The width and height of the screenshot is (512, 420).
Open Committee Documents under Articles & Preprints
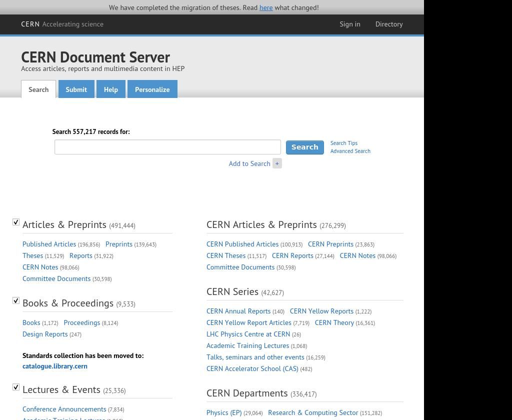click(56, 278)
